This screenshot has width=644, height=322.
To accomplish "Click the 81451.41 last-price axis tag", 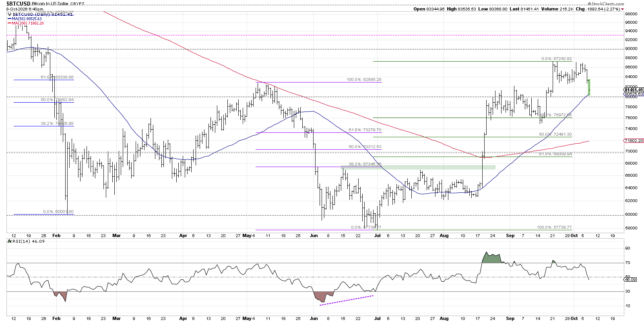I will pyautogui.click(x=634, y=90).
